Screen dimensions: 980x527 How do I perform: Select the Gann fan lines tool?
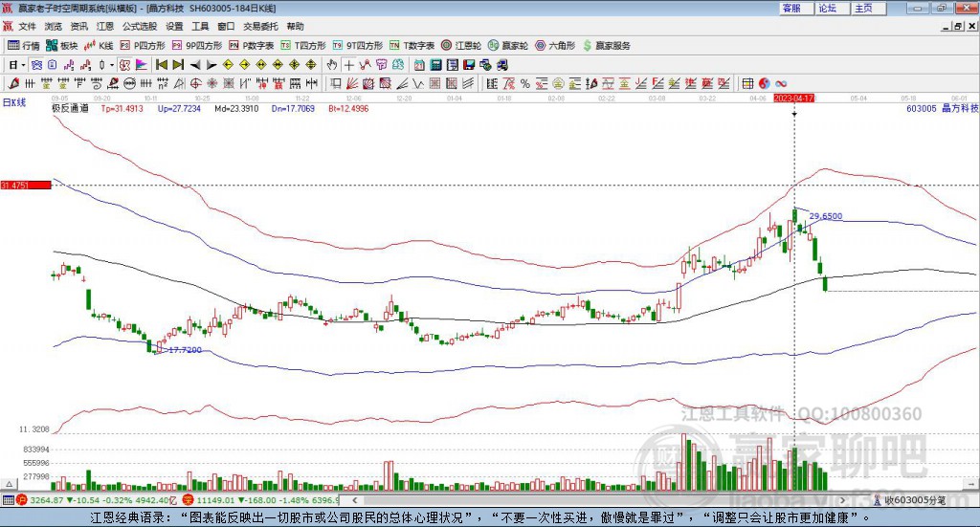[x=351, y=83]
